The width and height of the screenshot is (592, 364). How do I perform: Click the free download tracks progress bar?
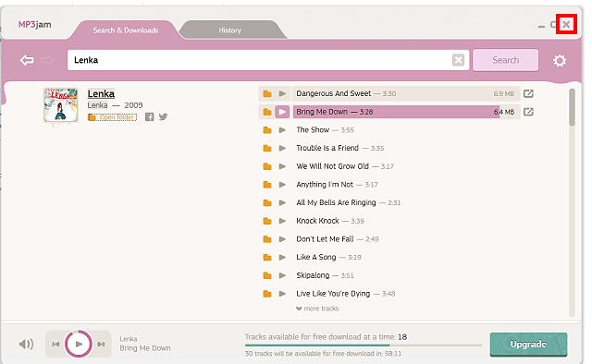[364, 346]
